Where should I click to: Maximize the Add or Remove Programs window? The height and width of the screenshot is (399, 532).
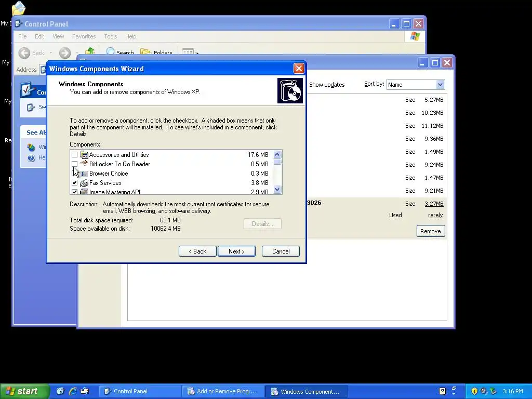pyautogui.click(x=435, y=63)
